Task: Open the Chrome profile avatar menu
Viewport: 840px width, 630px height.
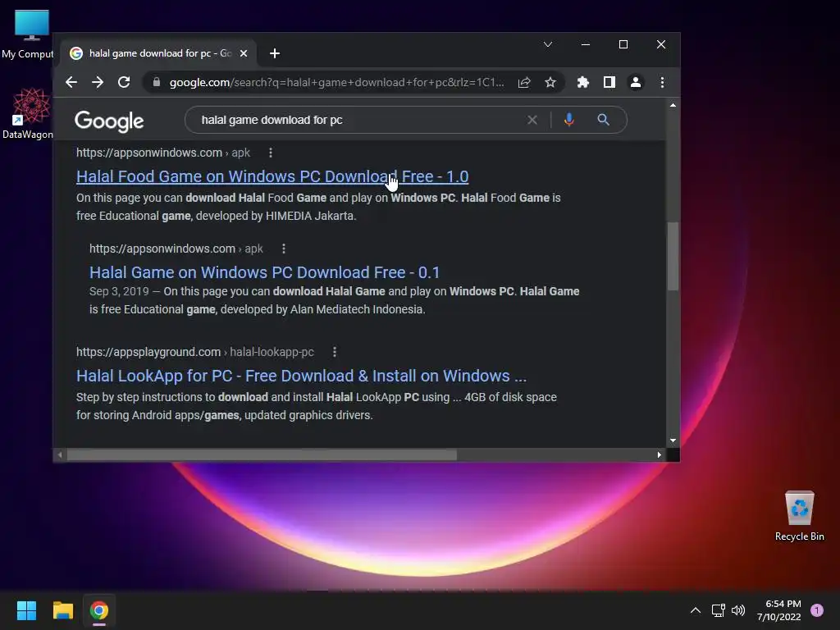Action: [x=636, y=82]
